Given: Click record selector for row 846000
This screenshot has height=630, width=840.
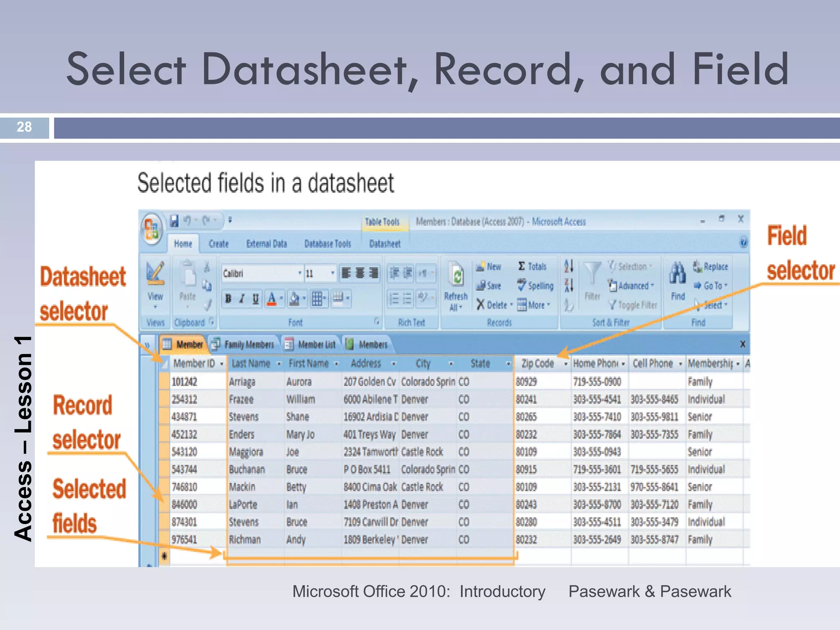Looking at the screenshot, I should pos(165,504).
